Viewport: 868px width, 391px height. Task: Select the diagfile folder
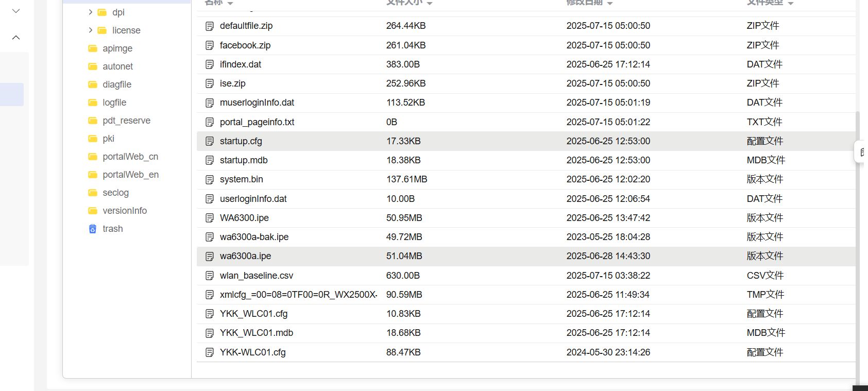click(117, 84)
